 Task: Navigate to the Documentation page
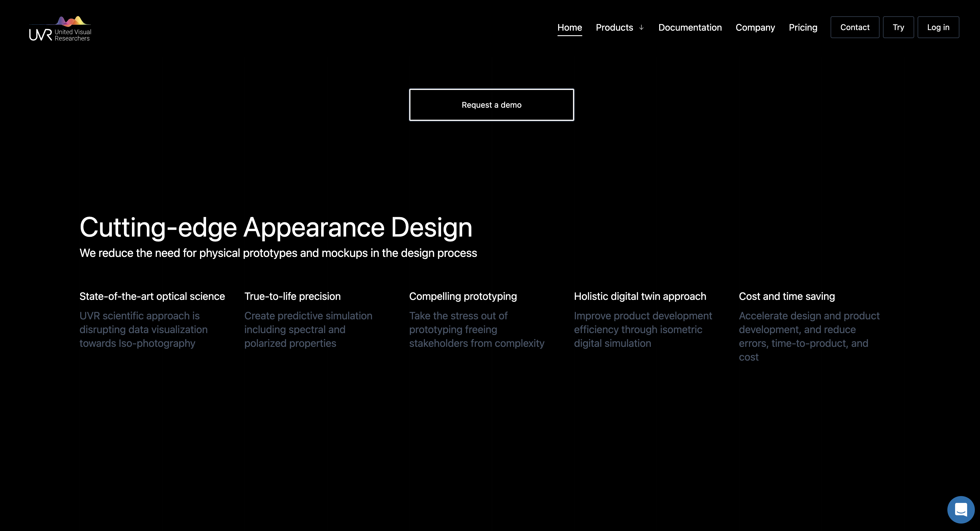(x=690, y=27)
